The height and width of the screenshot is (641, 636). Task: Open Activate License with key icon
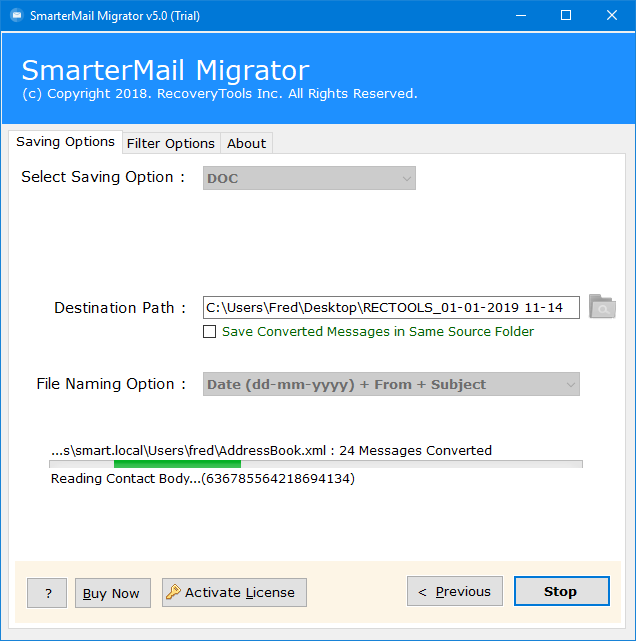(x=234, y=592)
